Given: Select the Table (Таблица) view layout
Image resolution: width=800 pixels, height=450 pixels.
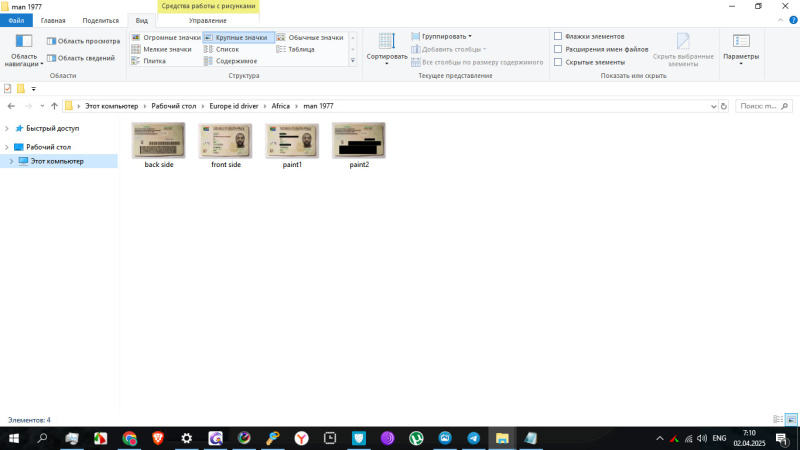Looking at the screenshot, I should tap(300, 49).
